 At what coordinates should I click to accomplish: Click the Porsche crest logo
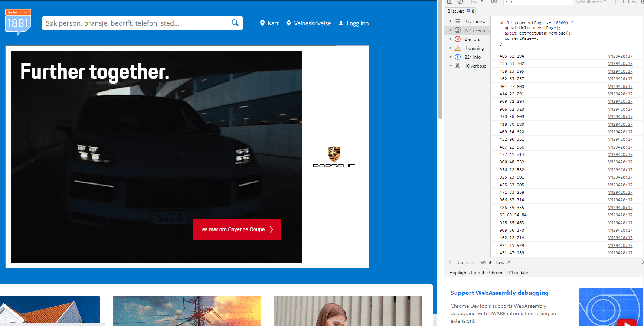pyautogui.click(x=334, y=154)
